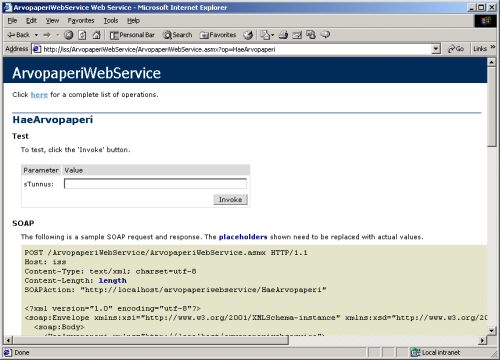Open the Forward history dropdown arrow

57,35
